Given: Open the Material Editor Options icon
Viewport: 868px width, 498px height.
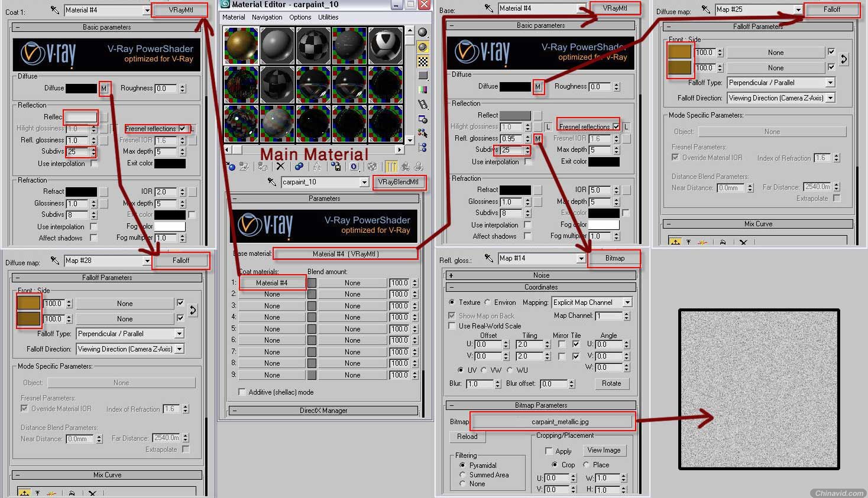Looking at the screenshot, I should coord(423,119).
